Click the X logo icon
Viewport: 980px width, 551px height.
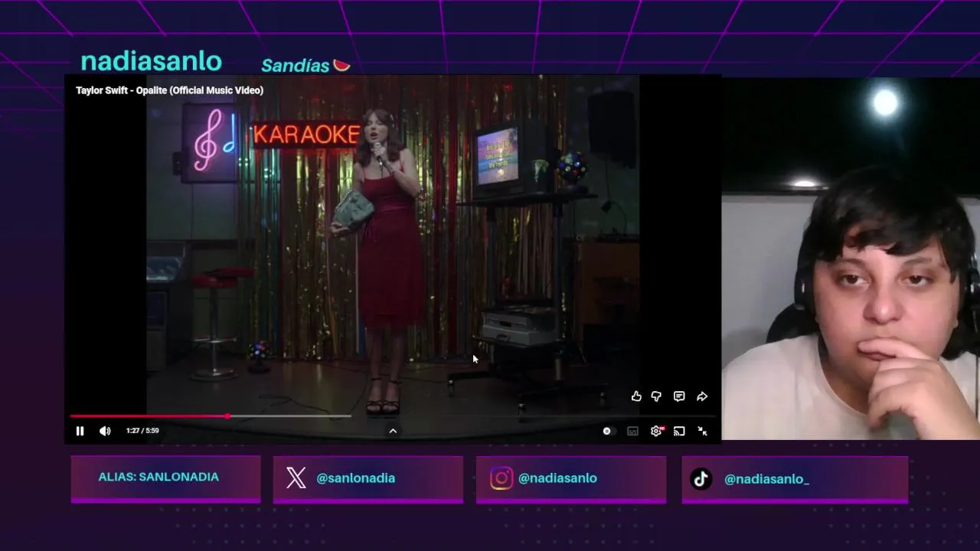coord(296,478)
